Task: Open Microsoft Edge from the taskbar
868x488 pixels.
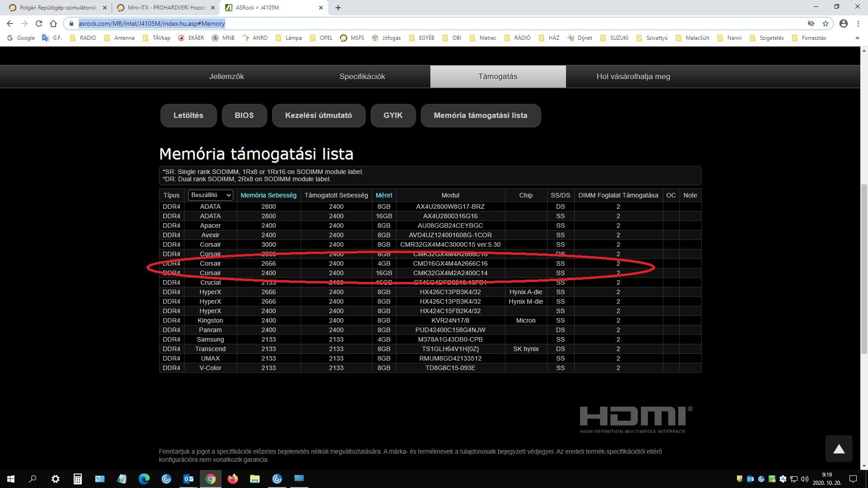Action: click(144, 479)
